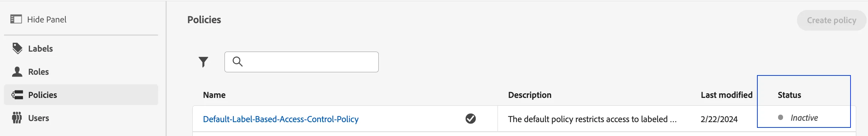868x136 pixels.
Task: Open the Labels tag icon
Action: (17, 48)
